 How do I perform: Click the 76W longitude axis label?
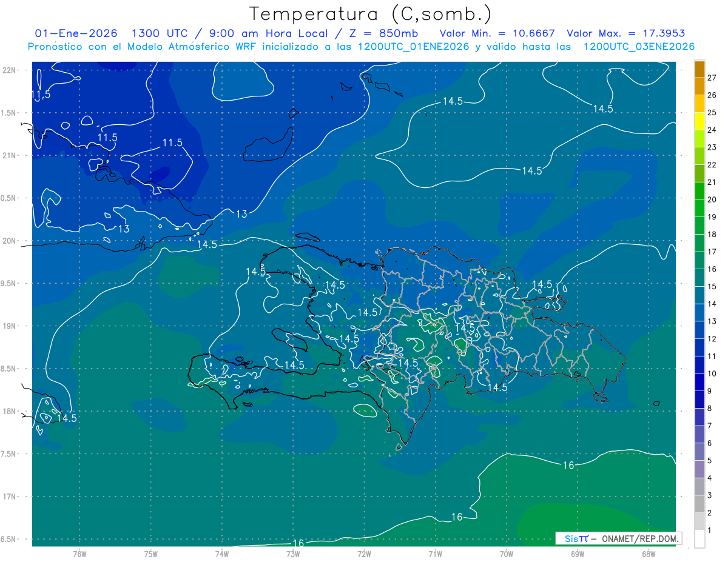click(79, 554)
